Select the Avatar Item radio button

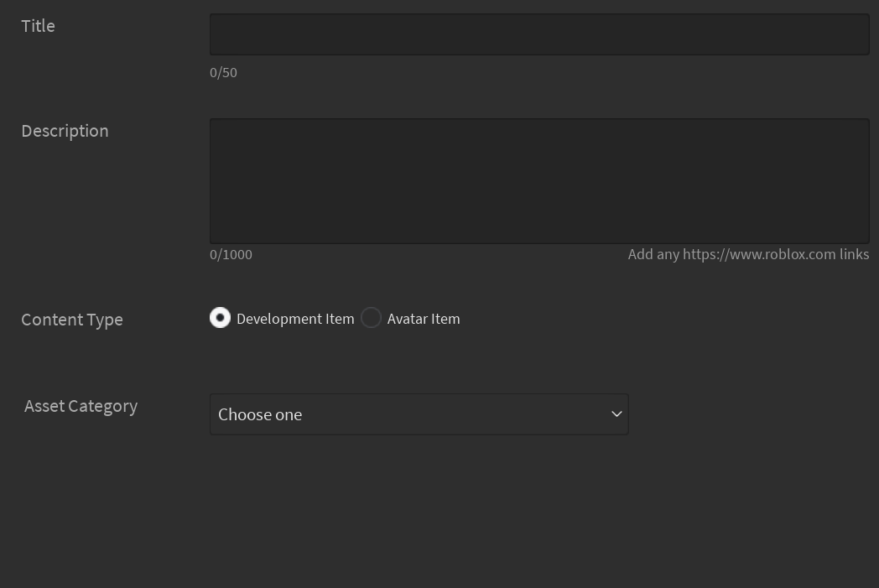(371, 318)
